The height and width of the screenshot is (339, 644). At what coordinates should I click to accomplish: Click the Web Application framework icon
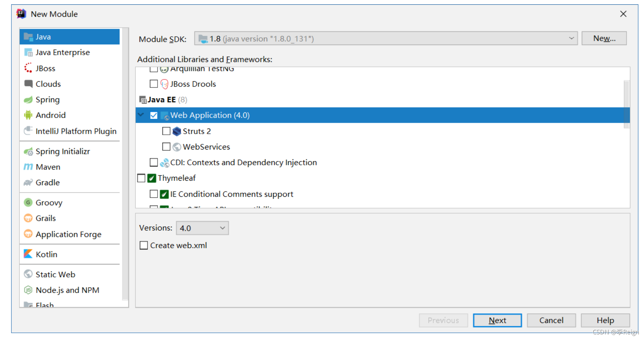[165, 115]
